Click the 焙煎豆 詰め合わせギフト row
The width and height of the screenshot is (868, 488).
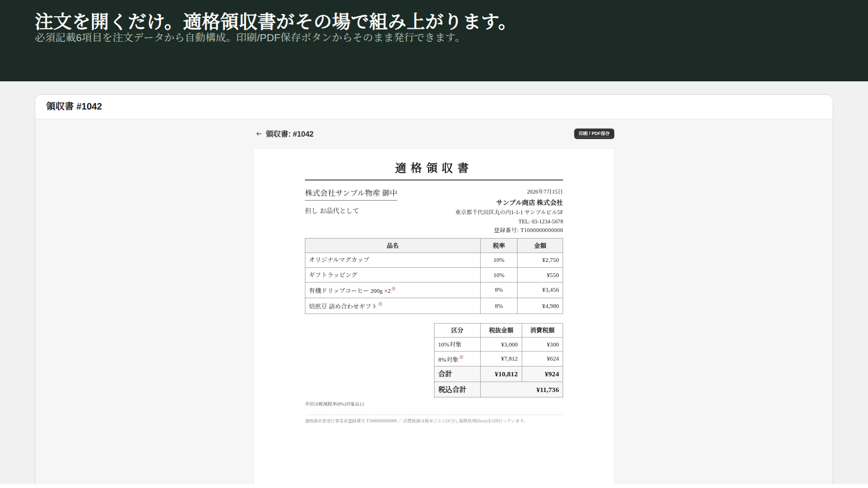click(434, 306)
